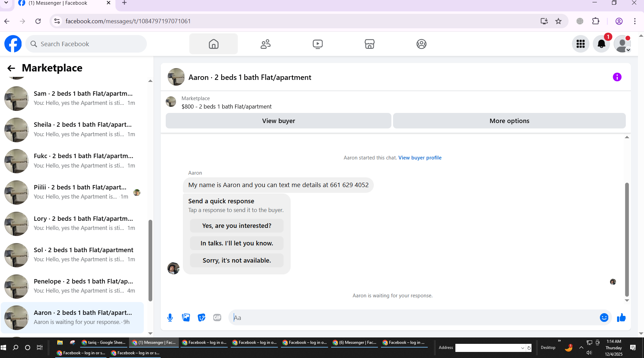Open the tab search dropdown arrow
The image size is (644, 358).
[6, 3]
